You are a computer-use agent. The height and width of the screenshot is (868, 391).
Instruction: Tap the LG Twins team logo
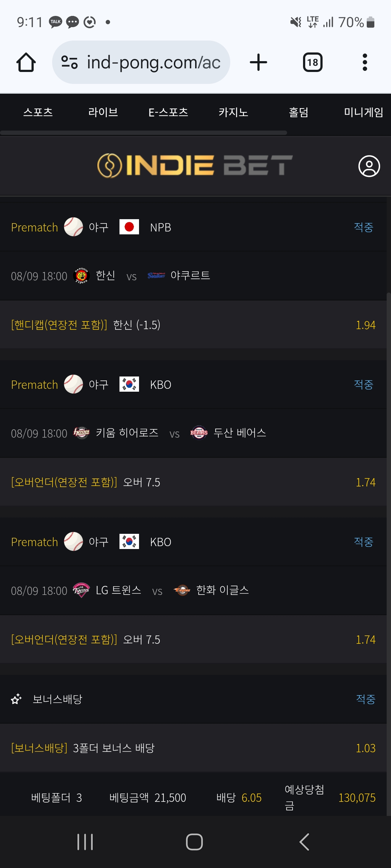coord(81,590)
